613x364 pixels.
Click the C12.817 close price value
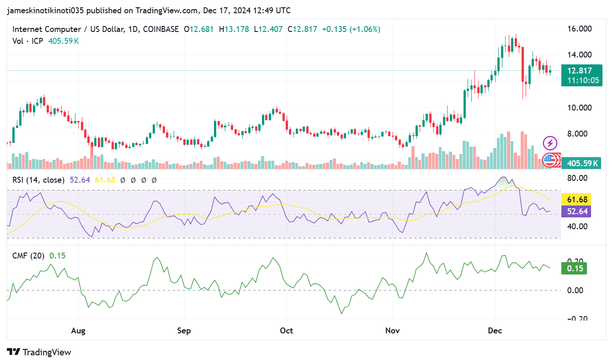[x=302, y=29]
